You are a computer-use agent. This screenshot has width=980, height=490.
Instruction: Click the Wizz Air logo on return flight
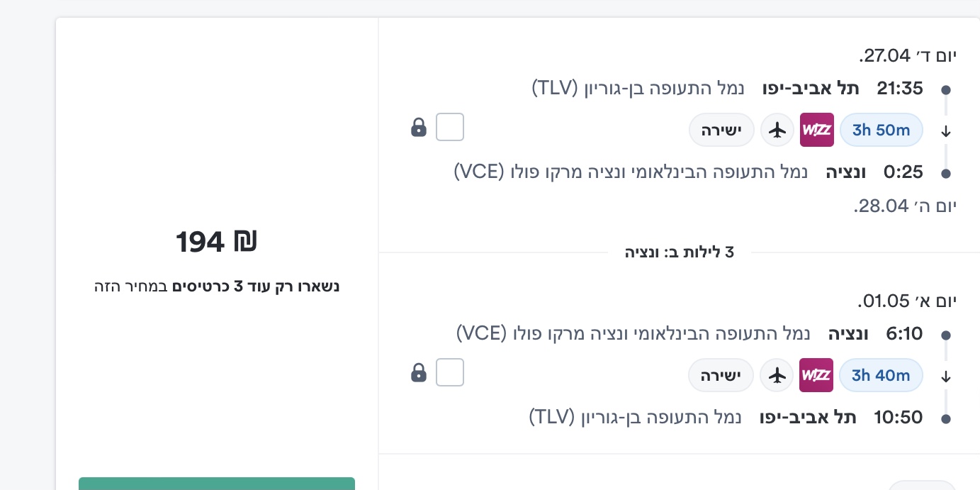pos(816,375)
